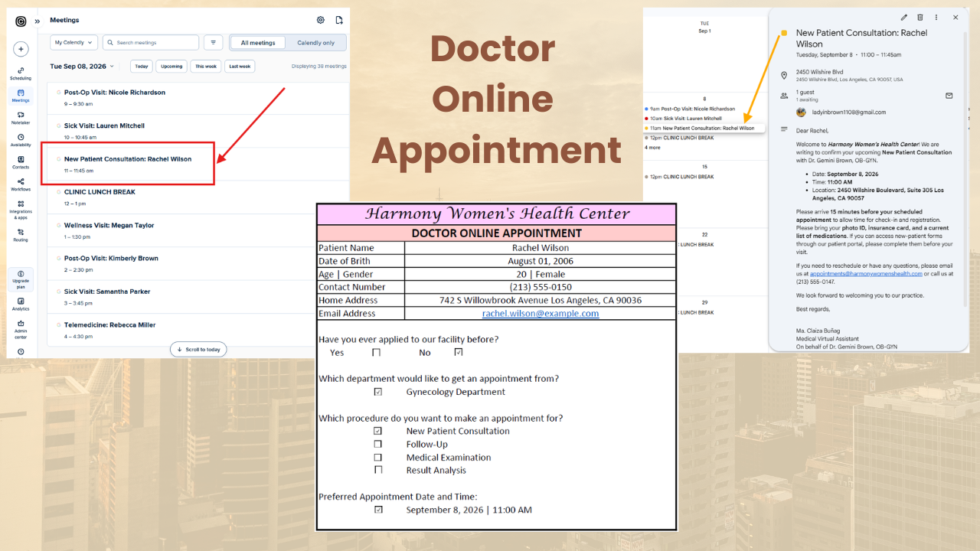The image size is (980, 551).
Task: Open the rachel.wilson@example.com email link
Action: tap(541, 313)
